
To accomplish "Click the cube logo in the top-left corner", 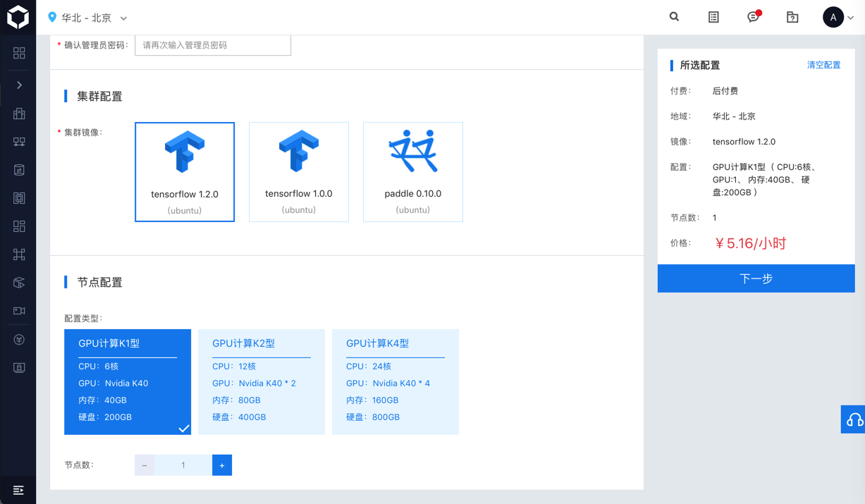I will coord(18,17).
